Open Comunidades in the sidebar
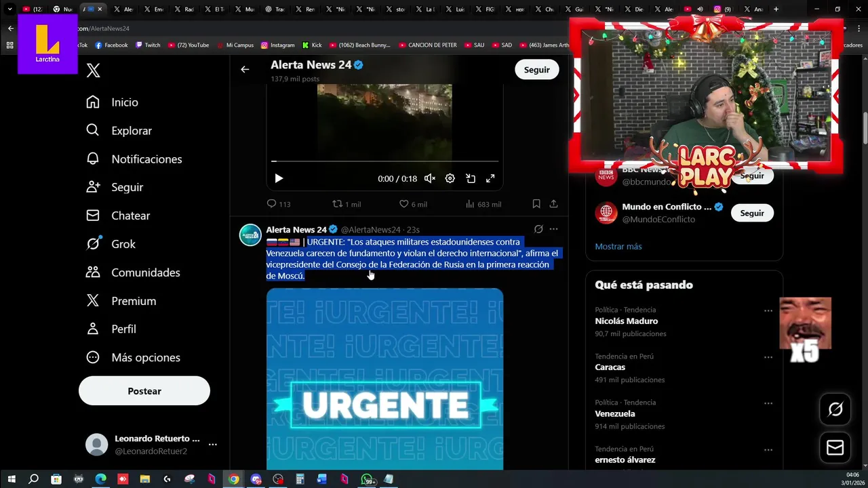The height and width of the screenshot is (488, 868). [133, 272]
